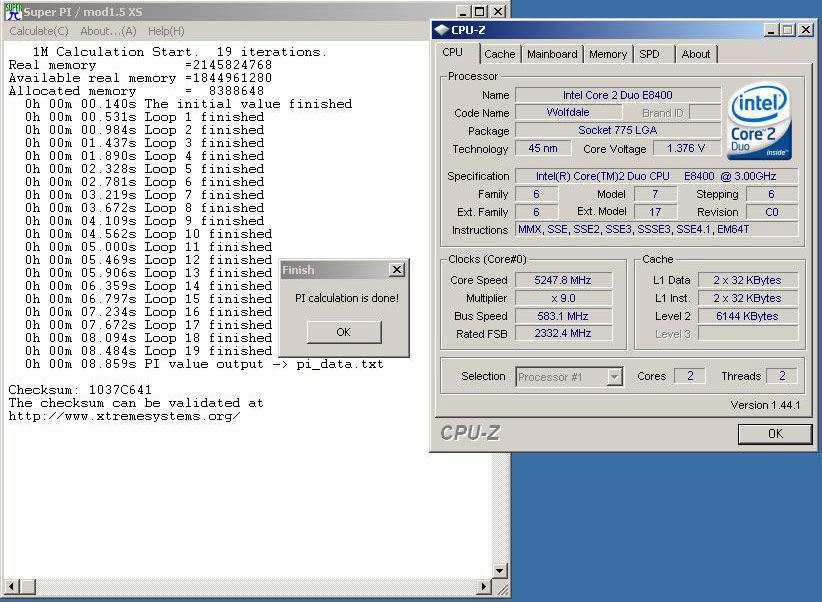Click the processor Name field 'Intel Core 2 Duo E8400'
822x602 pixels.
618,95
